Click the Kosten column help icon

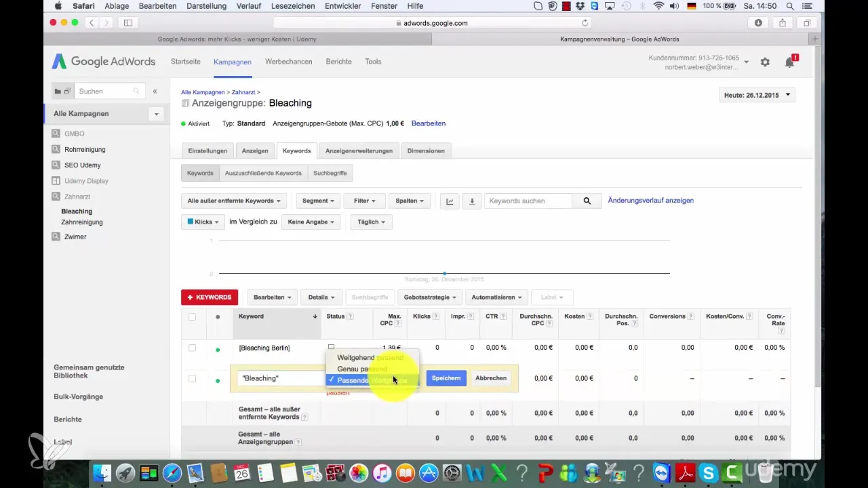click(x=591, y=317)
